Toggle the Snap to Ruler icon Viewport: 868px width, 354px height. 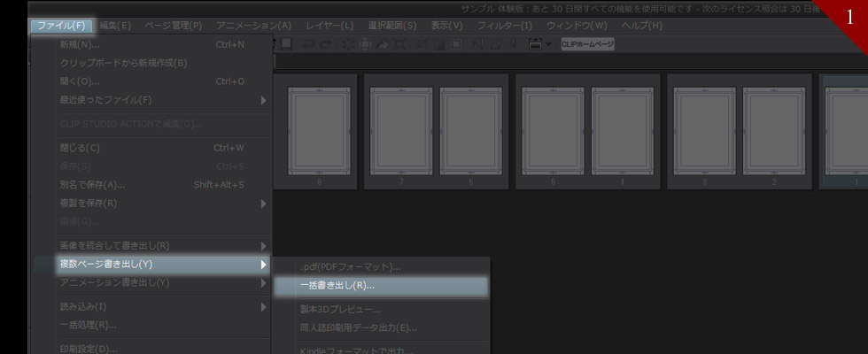tap(479, 44)
